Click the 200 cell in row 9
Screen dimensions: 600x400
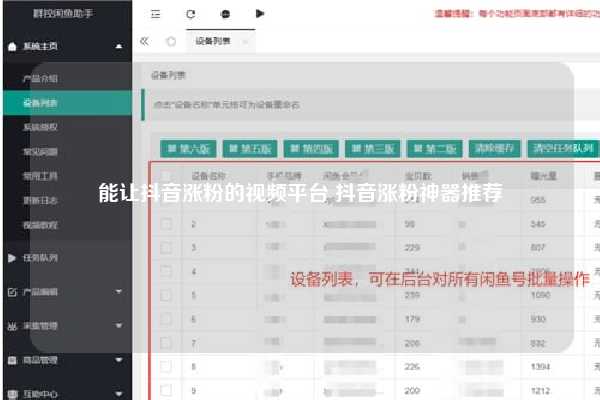(412, 391)
